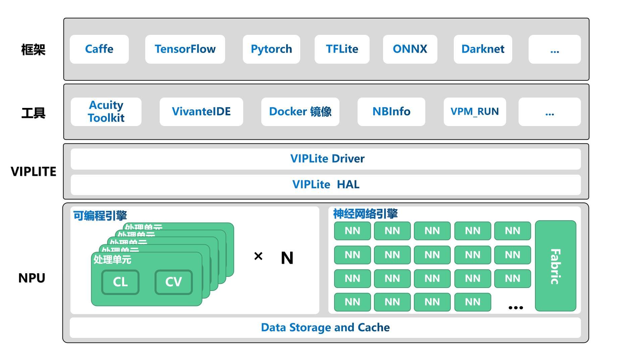Select the VIPLite HAL bar
The width and height of the screenshot is (644, 362).
[325, 185]
